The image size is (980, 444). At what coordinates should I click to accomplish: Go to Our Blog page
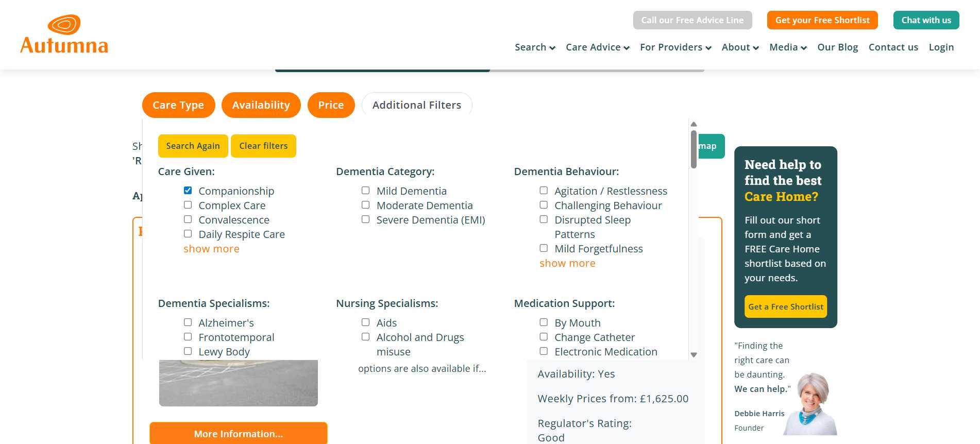coord(837,47)
